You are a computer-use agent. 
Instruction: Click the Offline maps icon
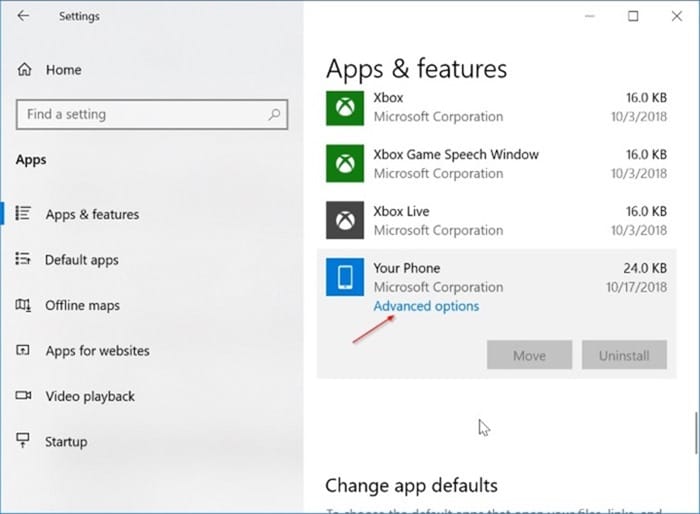[23, 305]
